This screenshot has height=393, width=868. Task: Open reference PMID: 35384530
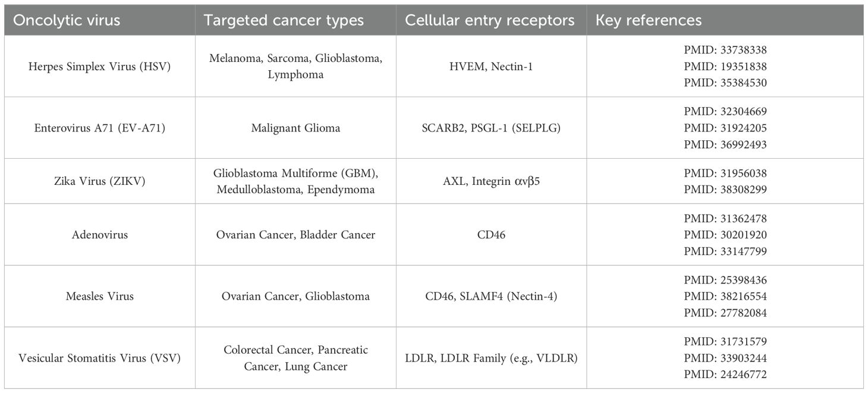pyautogui.click(x=725, y=83)
